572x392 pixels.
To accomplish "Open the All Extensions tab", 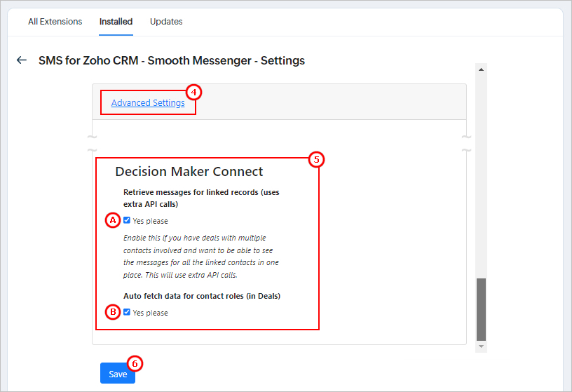I will point(55,22).
